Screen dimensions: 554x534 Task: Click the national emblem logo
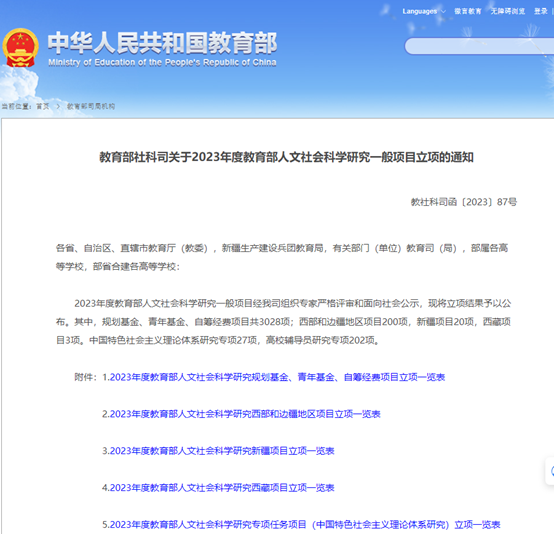20,48
